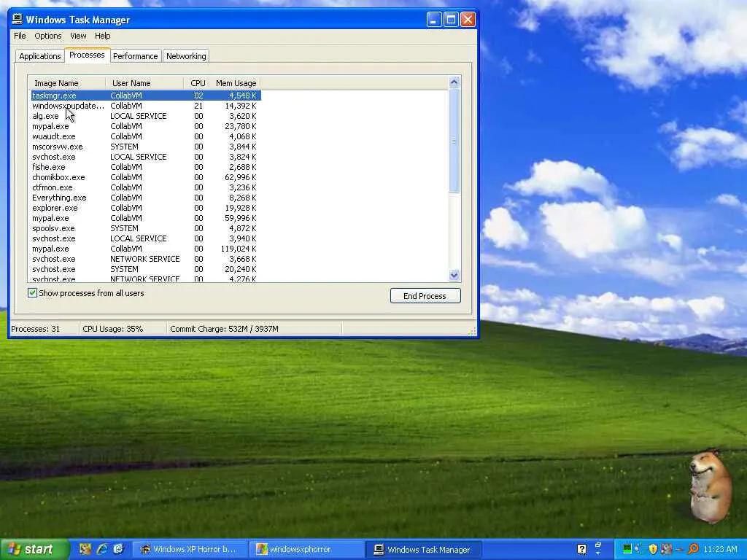
Task: Open the File menu in Task Manager
Action: [20, 36]
